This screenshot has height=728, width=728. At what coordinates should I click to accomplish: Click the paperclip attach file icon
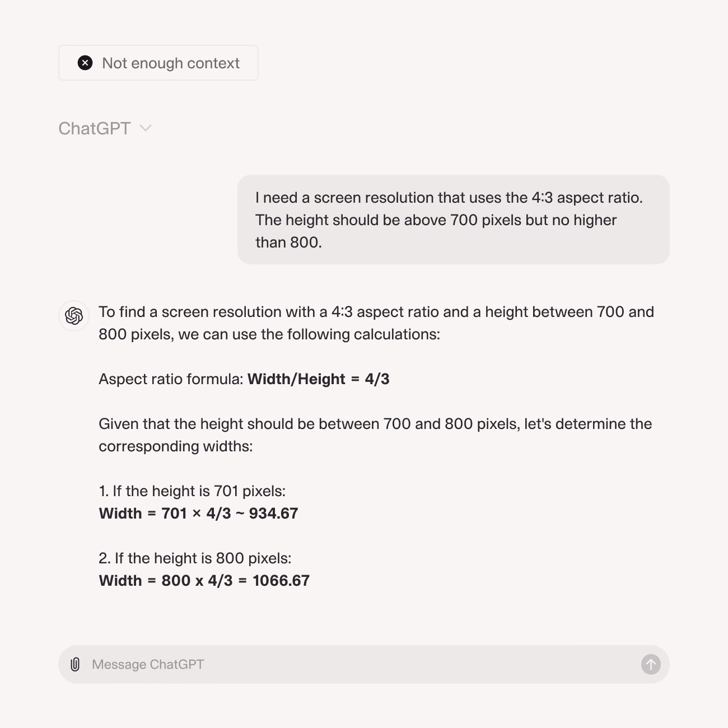(75, 664)
